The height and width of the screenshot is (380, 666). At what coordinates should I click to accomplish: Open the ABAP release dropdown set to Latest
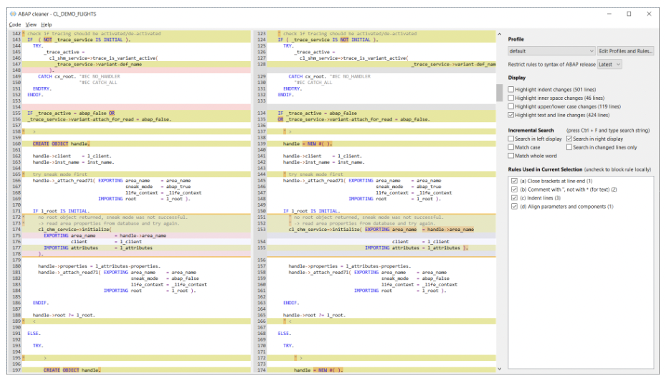pyautogui.click(x=610, y=64)
